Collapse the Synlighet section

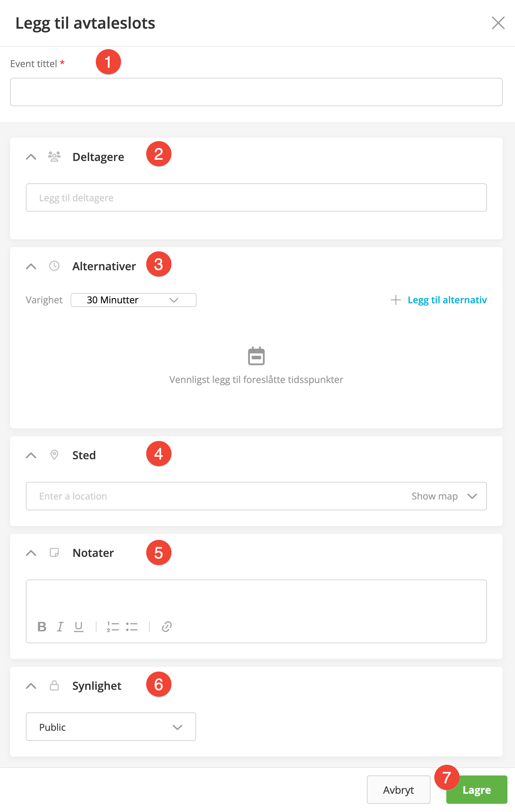click(31, 686)
